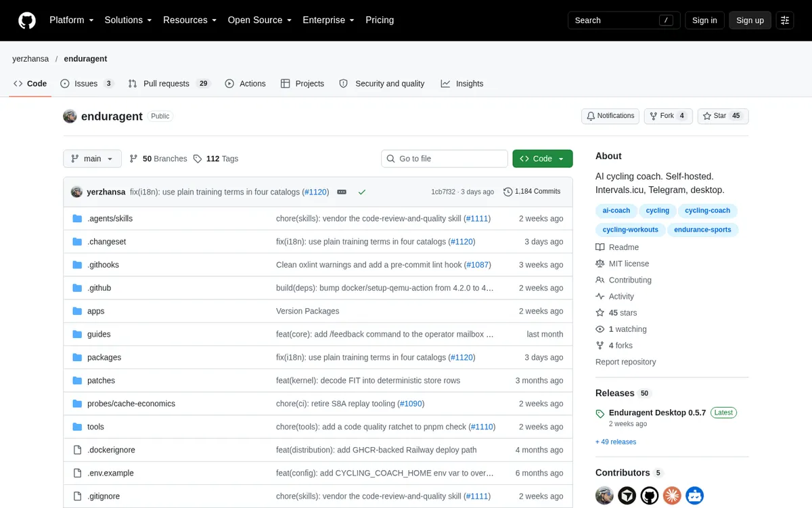Open the Insights tab

click(x=462, y=83)
